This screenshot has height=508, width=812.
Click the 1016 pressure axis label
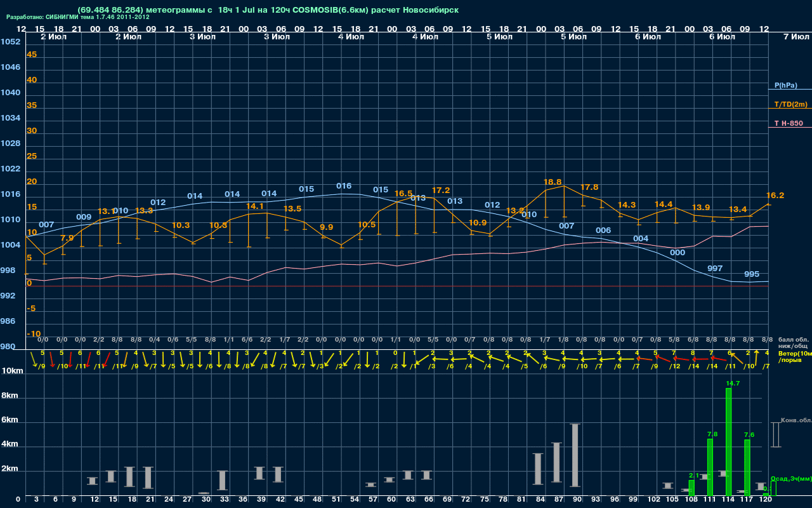click(x=10, y=194)
